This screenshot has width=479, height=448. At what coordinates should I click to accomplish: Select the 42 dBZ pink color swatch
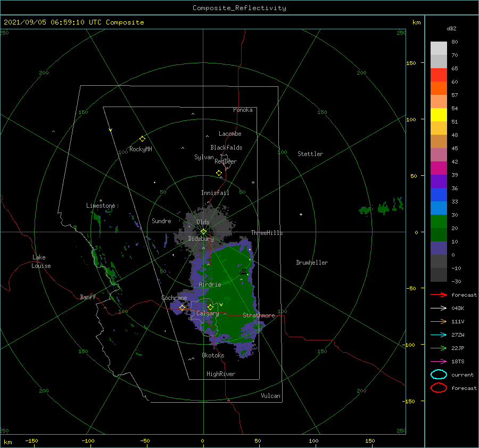click(439, 154)
